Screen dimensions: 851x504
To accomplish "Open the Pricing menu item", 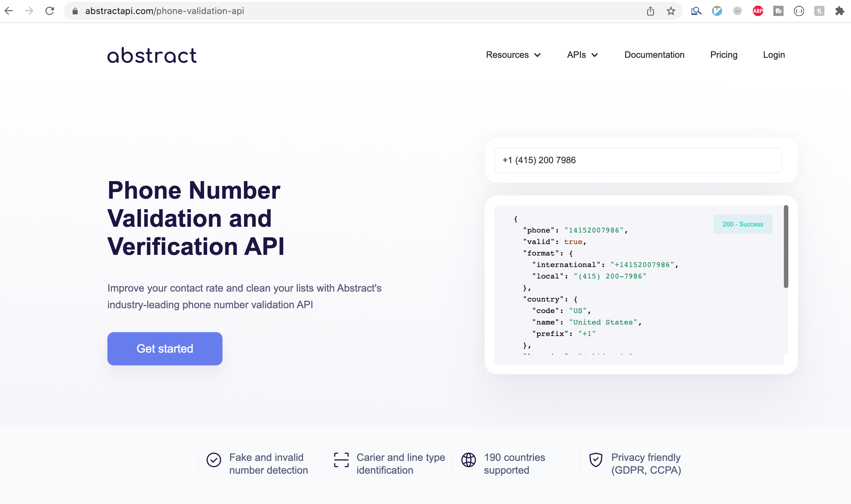I will pos(723,55).
